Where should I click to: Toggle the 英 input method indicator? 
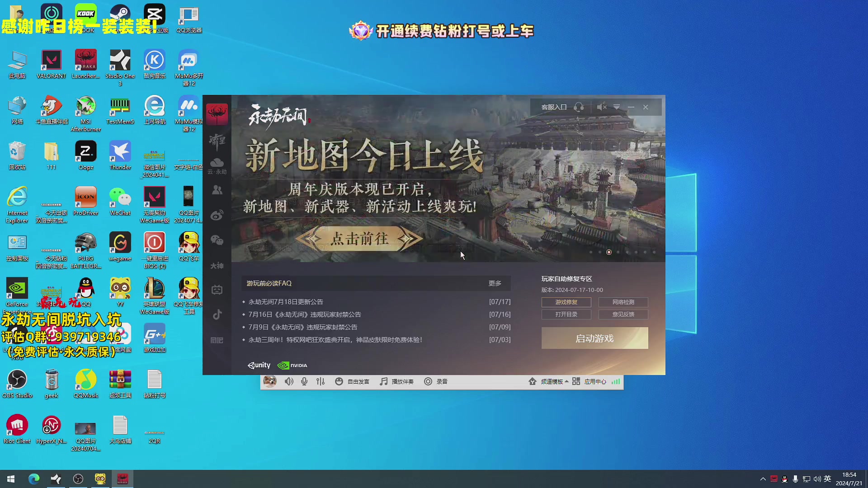(x=828, y=479)
